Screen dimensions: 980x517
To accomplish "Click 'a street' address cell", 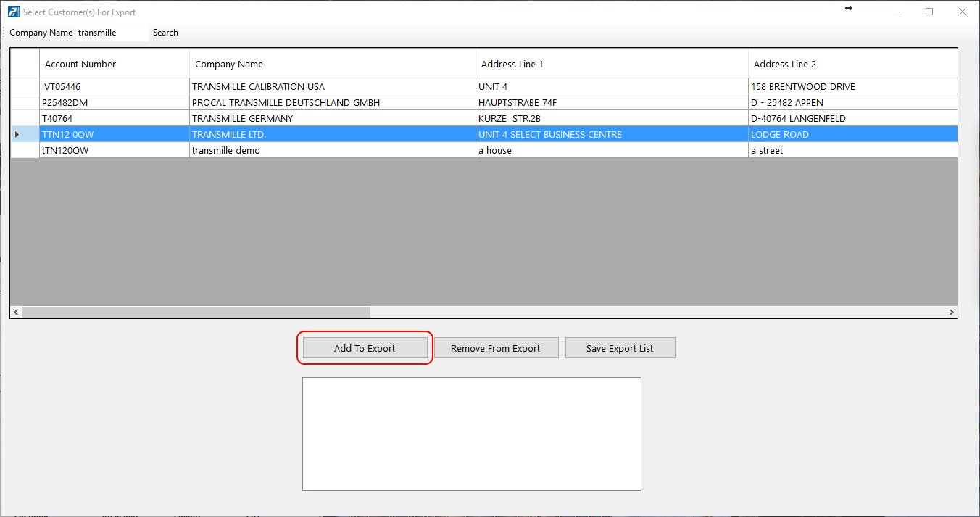I will [853, 150].
